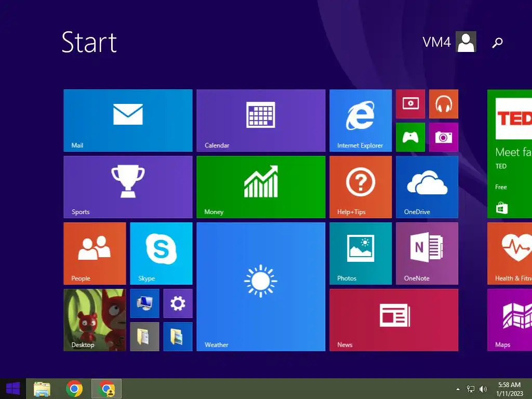Open the Maps tile
The width and height of the screenshot is (532, 399).
click(510, 320)
